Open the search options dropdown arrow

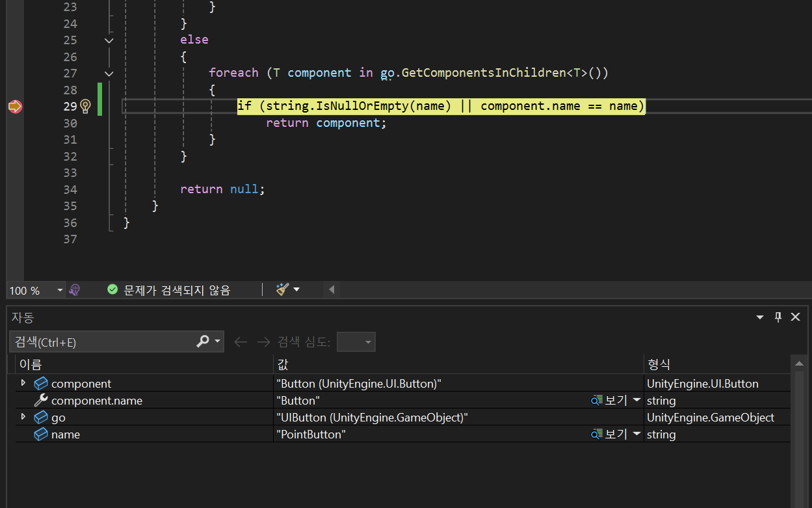(217, 341)
